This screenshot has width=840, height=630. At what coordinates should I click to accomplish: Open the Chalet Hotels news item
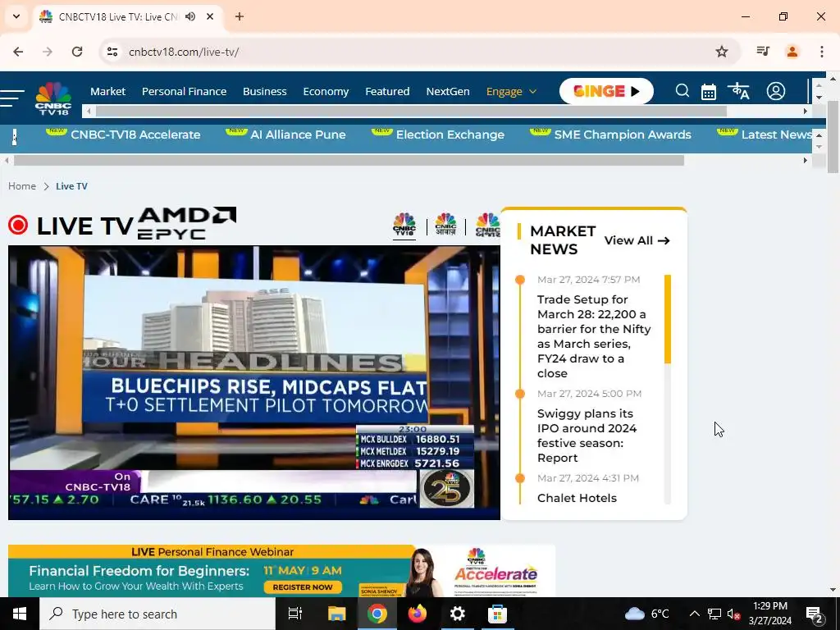577,498
